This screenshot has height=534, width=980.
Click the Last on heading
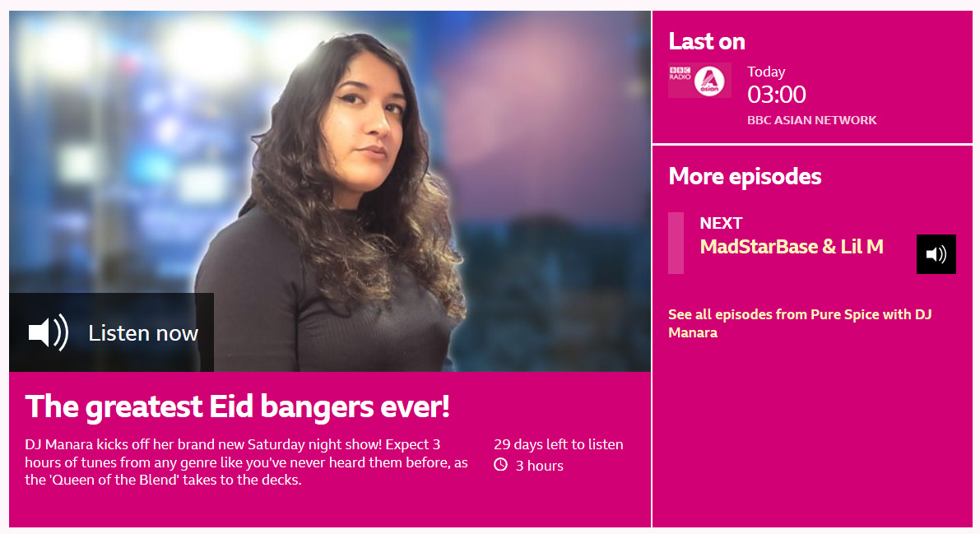pos(706,41)
